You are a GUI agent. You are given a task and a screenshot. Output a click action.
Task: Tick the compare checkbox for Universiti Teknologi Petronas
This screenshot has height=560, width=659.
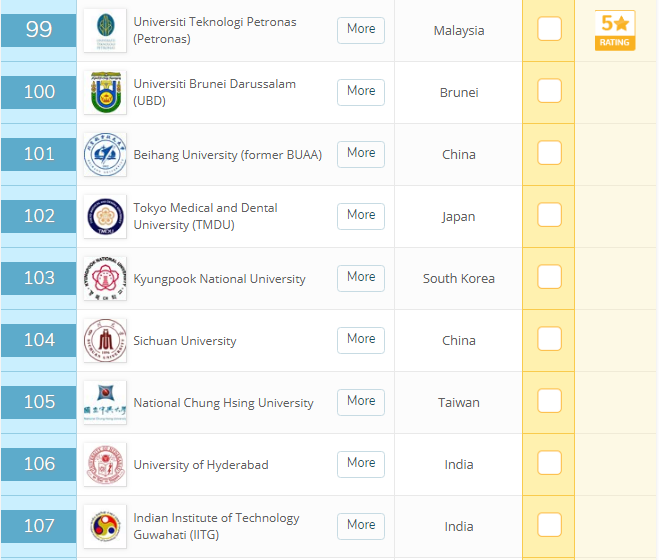pos(549,29)
